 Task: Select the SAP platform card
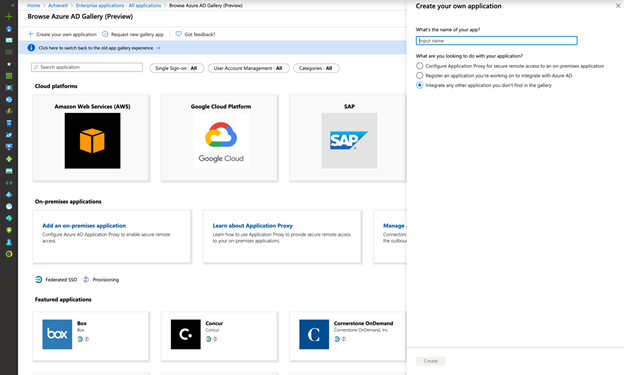348,138
